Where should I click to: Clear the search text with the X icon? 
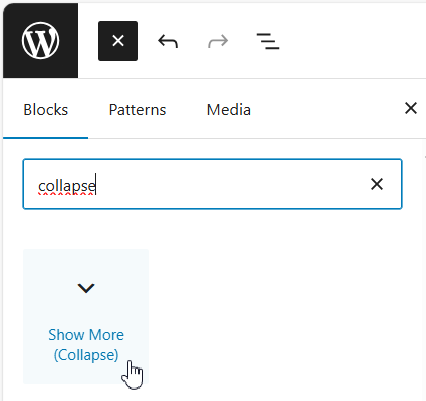click(377, 184)
